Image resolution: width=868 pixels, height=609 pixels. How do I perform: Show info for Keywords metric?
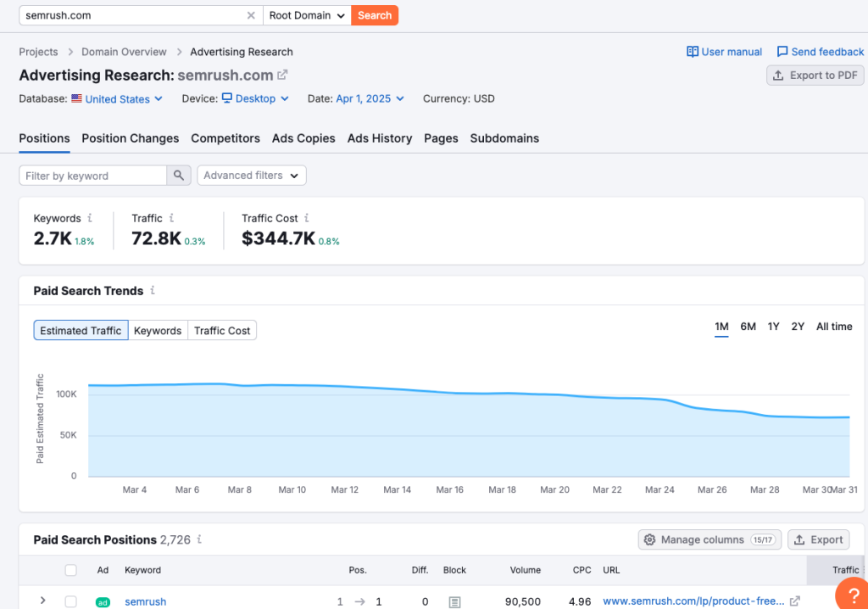90,218
